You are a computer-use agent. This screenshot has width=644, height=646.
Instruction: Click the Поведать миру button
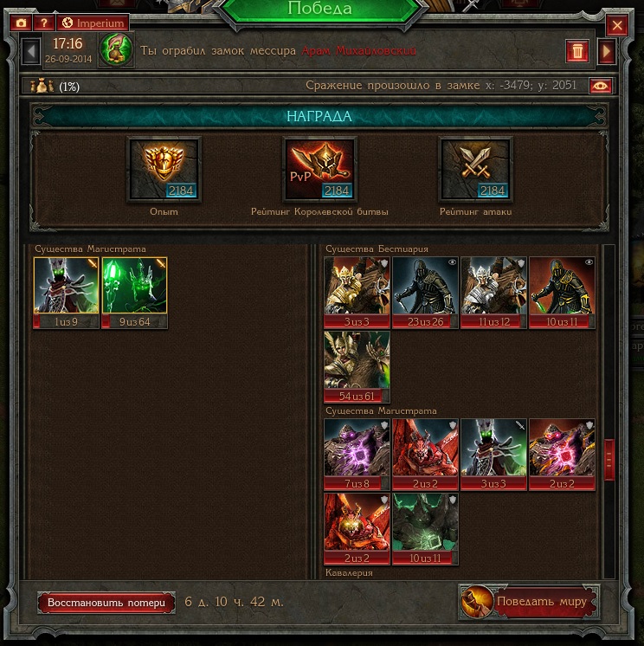tap(529, 602)
